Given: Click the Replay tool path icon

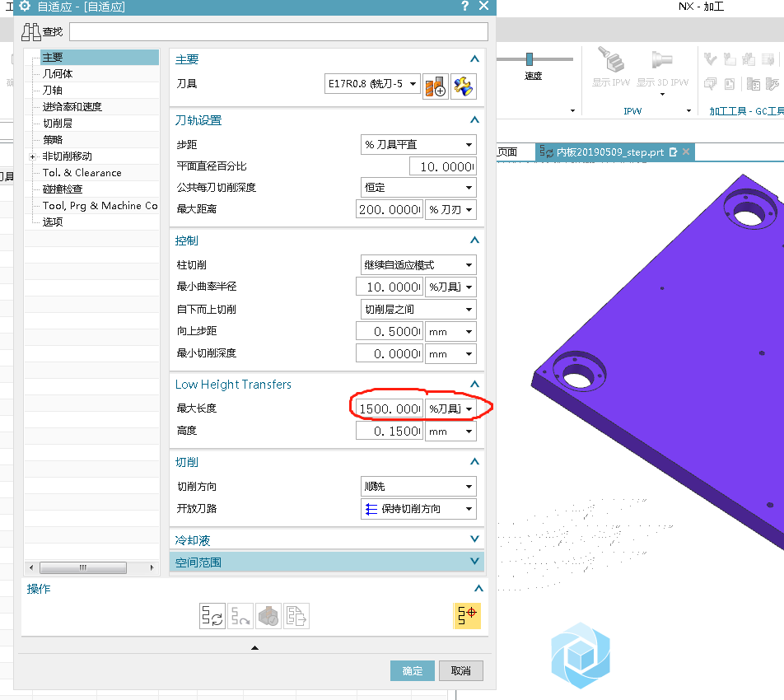Looking at the screenshot, I should point(240,615).
